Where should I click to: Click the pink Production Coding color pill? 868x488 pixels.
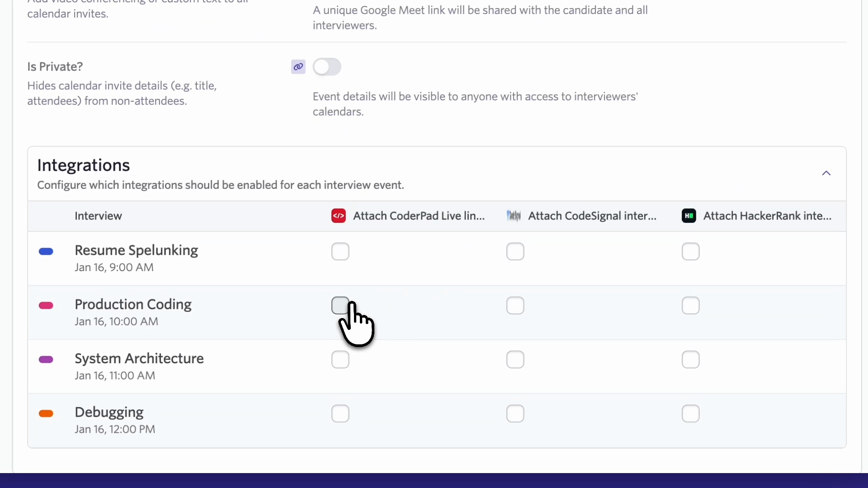[x=46, y=306]
